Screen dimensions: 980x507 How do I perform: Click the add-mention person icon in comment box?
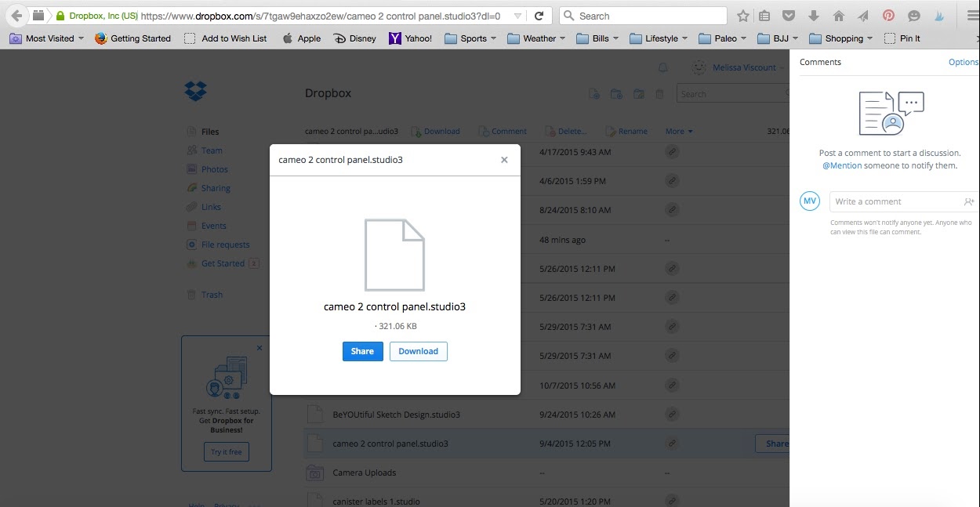click(969, 201)
